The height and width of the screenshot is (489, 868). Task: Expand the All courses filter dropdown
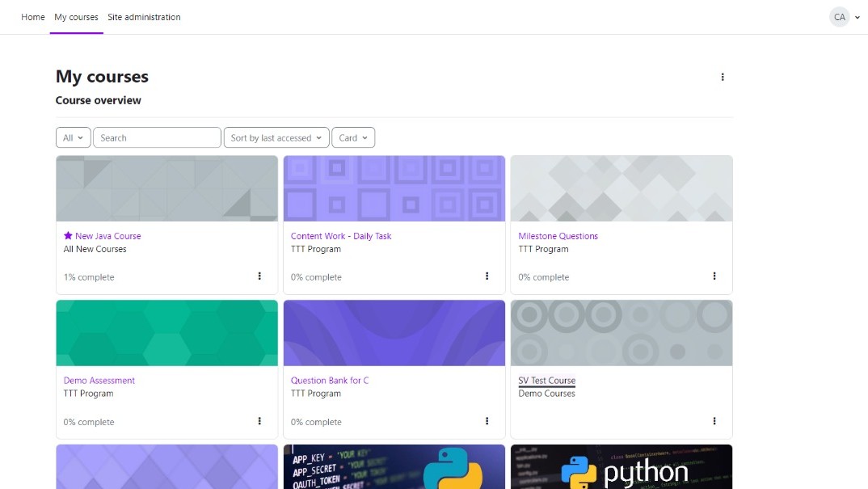73,138
